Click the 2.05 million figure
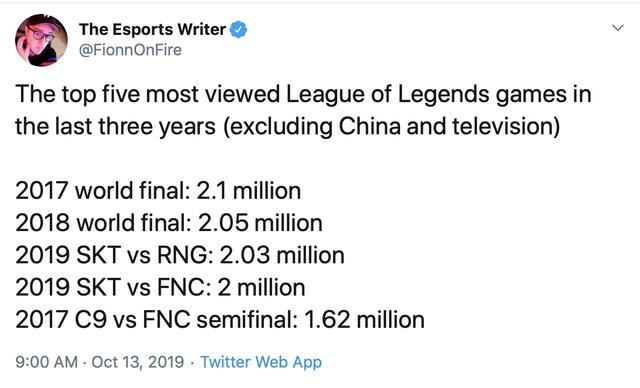 [x=260, y=223]
